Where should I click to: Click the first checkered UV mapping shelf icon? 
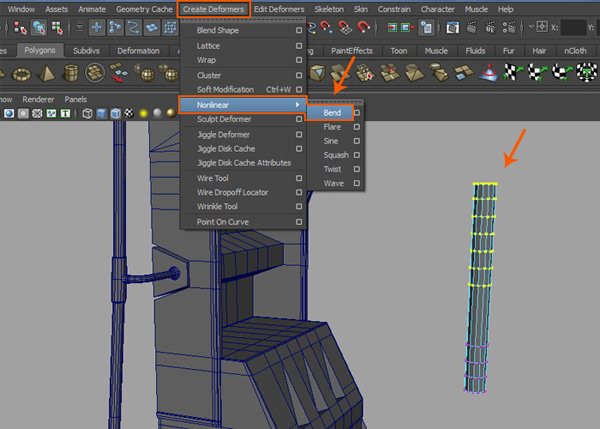513,72
